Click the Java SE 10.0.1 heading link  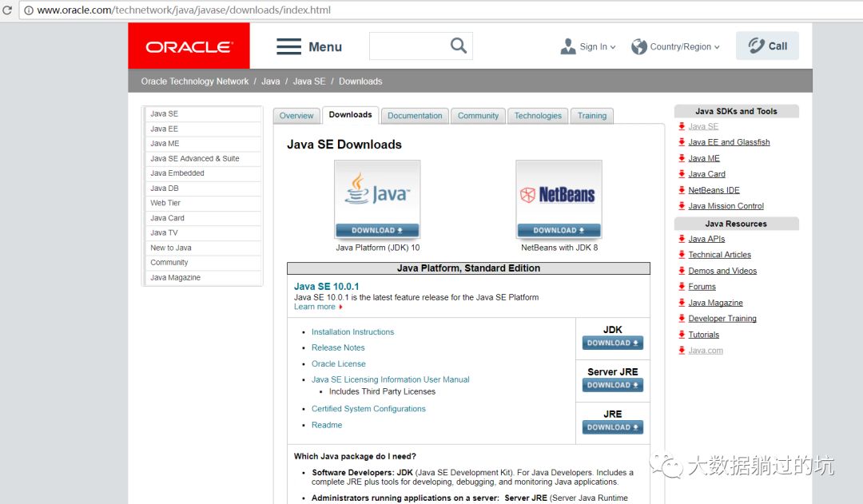click(326, 286)
